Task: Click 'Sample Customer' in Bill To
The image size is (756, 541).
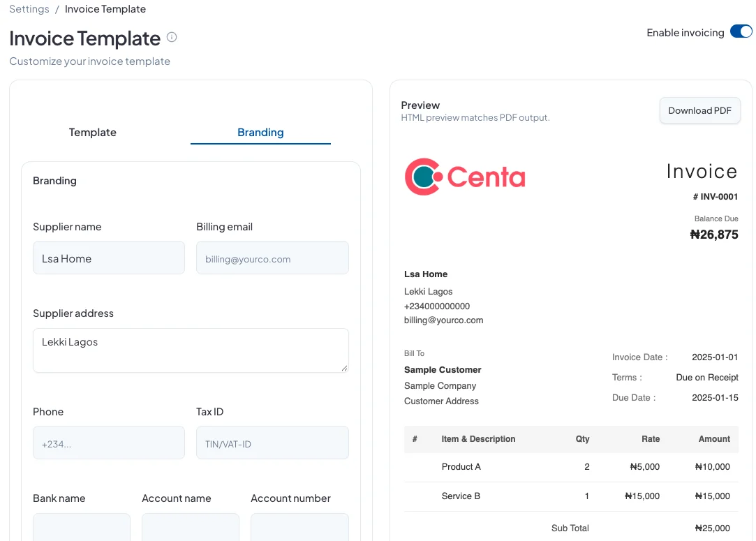Action: 443,370
